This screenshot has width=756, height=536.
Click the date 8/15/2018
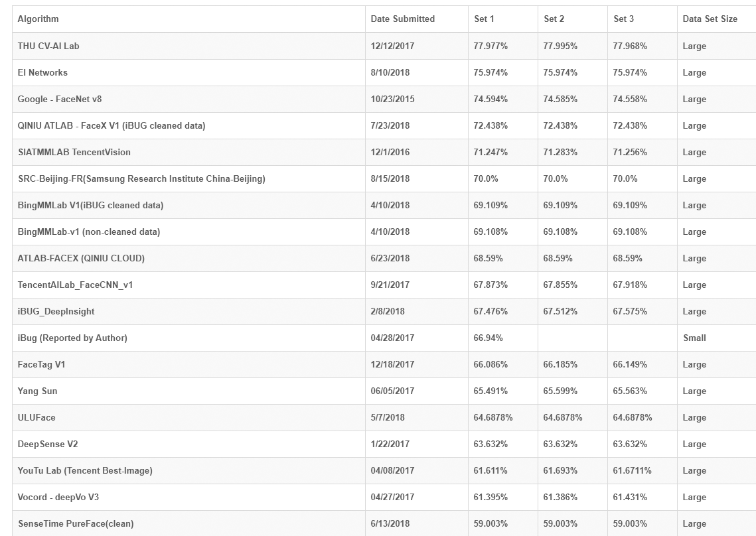390,178
